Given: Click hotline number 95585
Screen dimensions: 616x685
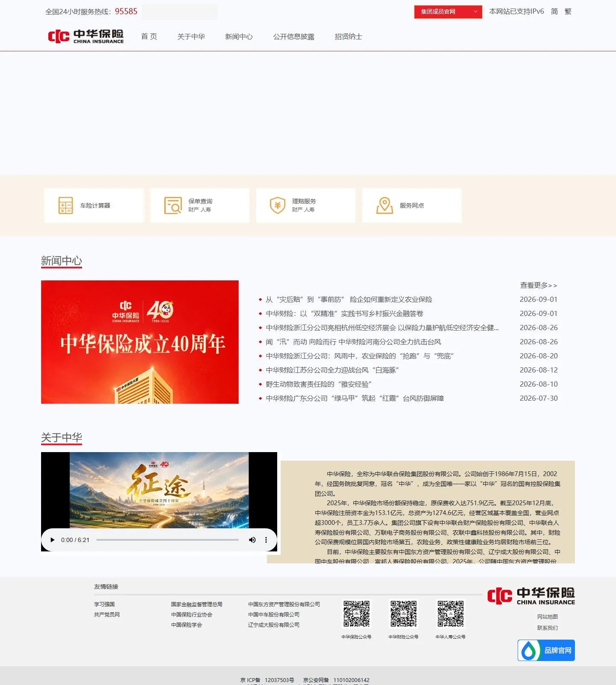Looking at the screenshot, I should tap(126, 12).
